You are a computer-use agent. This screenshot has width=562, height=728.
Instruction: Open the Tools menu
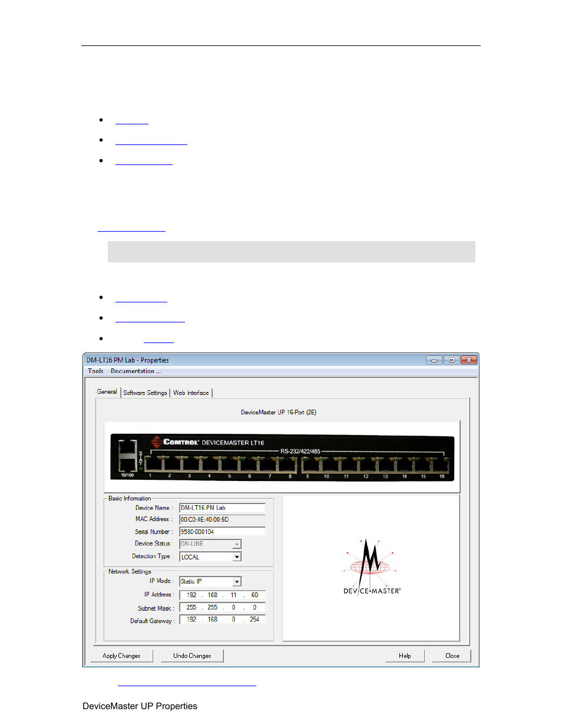click(x=95, y=371)
